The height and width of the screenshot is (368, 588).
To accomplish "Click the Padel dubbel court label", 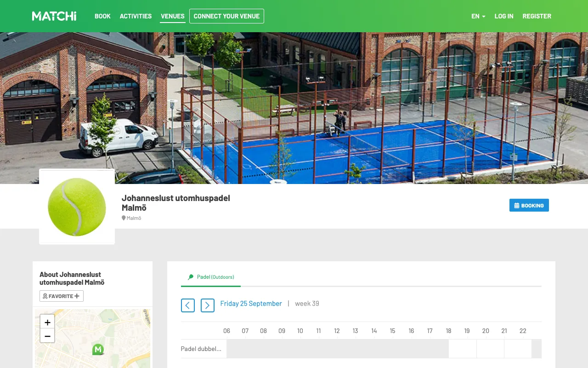I will (201, 349).
